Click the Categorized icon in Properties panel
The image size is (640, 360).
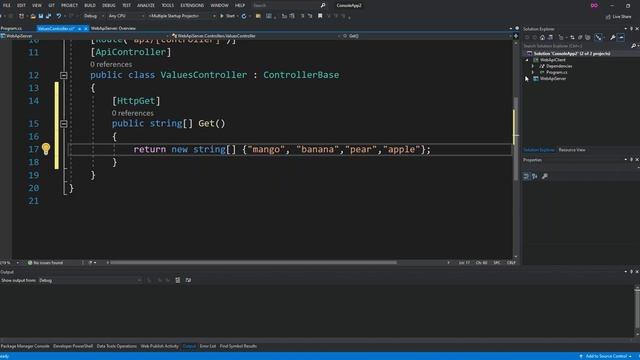click(x=526, y=176)
